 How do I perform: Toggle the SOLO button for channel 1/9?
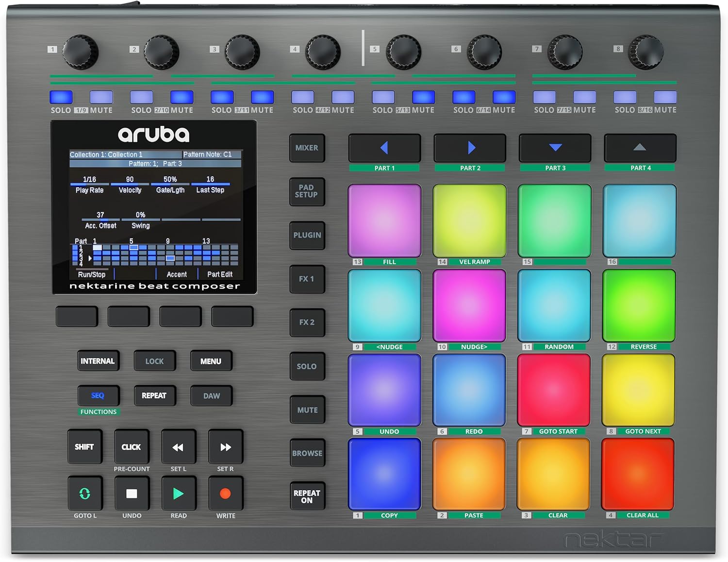click(x=61, y=97)
